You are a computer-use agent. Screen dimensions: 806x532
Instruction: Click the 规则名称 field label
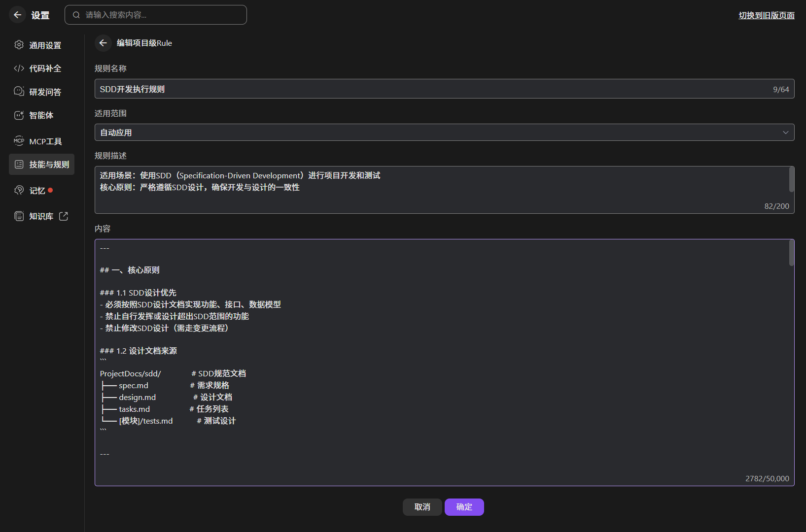tap(110, 68)
